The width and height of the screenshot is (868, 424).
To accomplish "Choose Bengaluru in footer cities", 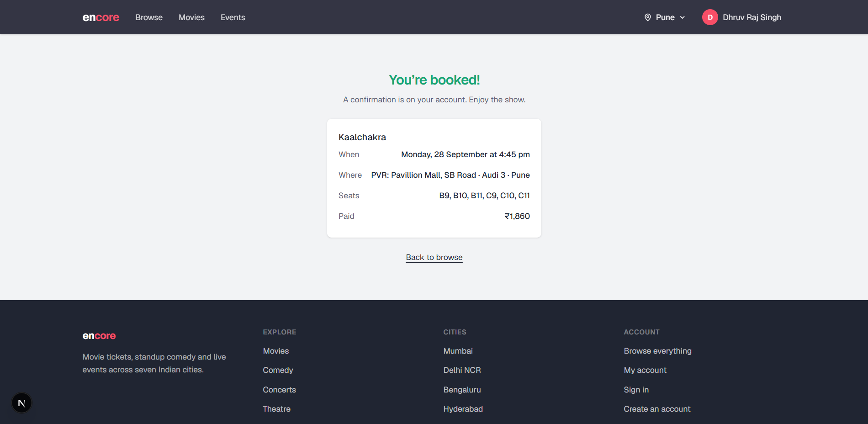I will [x=462, y=390].
